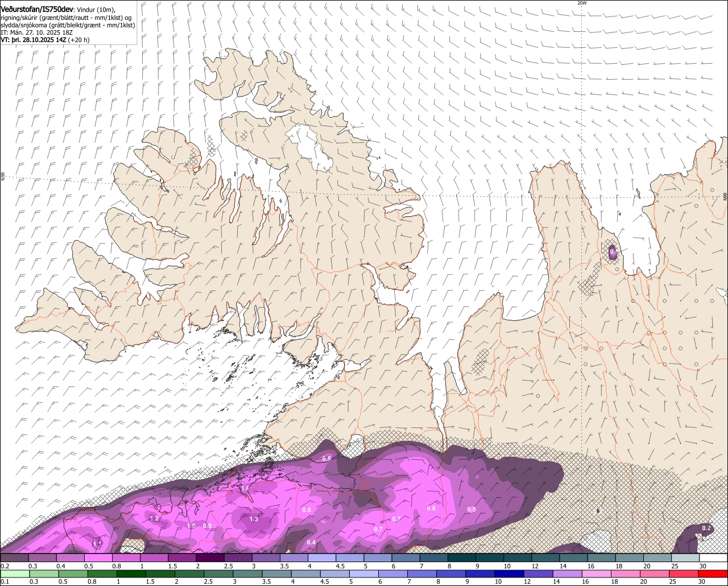Click the small purple precipitation patch in north Iceland
The width and height of the screenshot is (728, 586).
pyautogui.click(x=613, y=252)
